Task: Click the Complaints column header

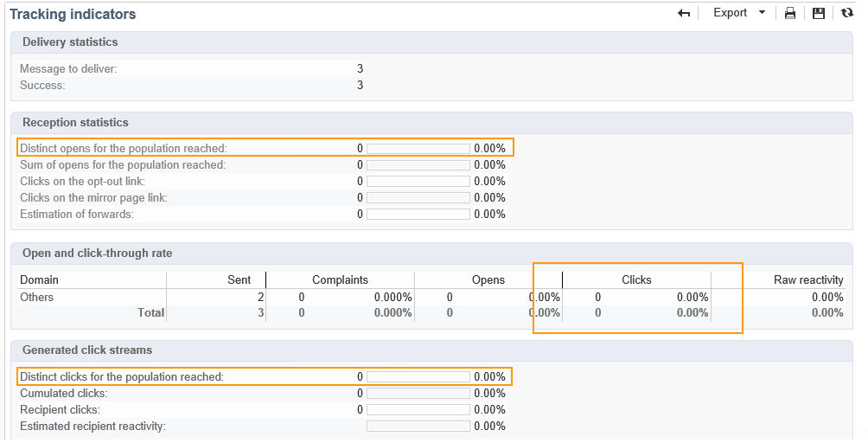Action: [340, 280]
